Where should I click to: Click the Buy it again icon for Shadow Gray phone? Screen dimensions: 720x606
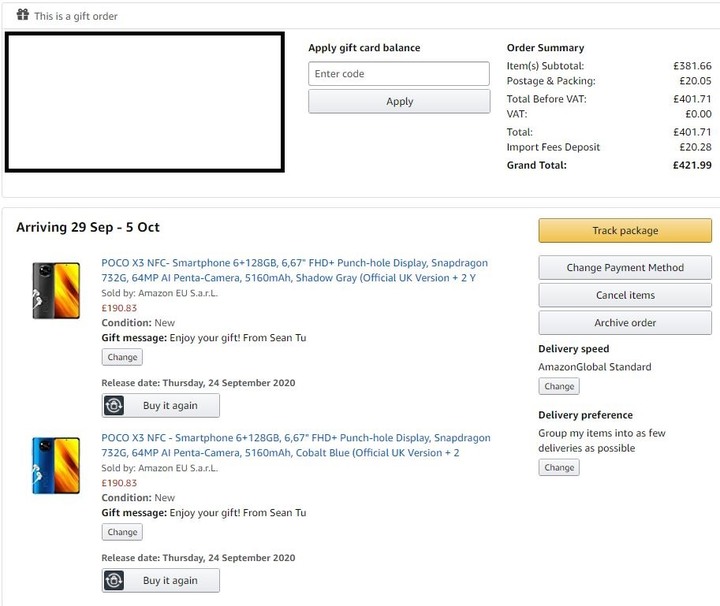pos(113,405)
